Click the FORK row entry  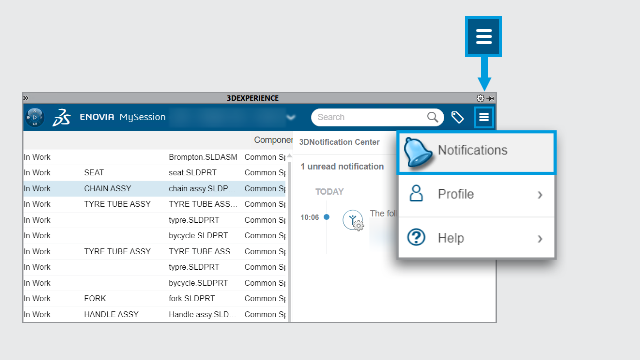pyautogui.click(x=154, y=298)
